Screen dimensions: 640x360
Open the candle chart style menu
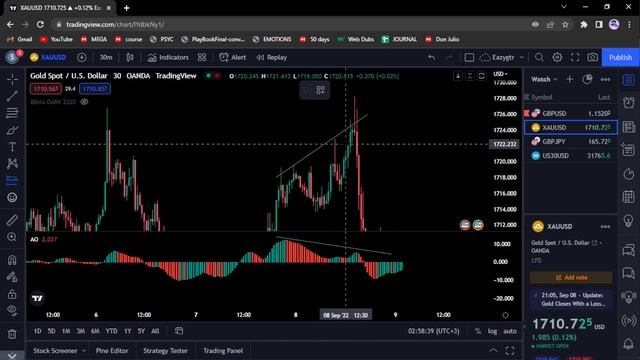coord(130,58)
